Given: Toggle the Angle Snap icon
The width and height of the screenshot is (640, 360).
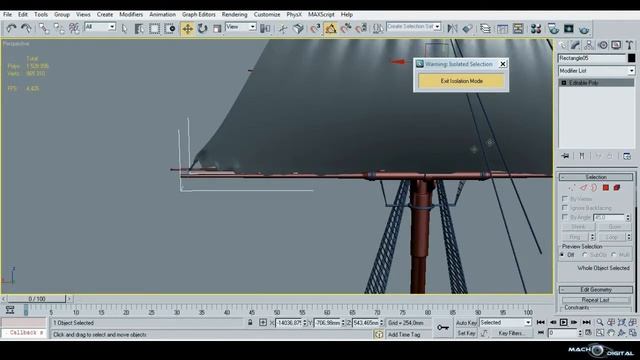Looking at the screenshot, I should pos(331,28).
